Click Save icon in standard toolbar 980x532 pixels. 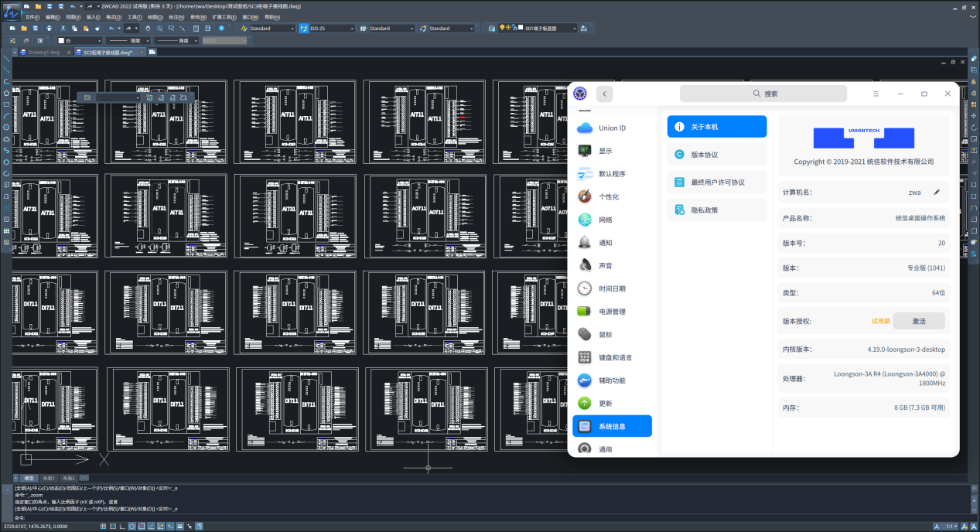click(36, 29)
